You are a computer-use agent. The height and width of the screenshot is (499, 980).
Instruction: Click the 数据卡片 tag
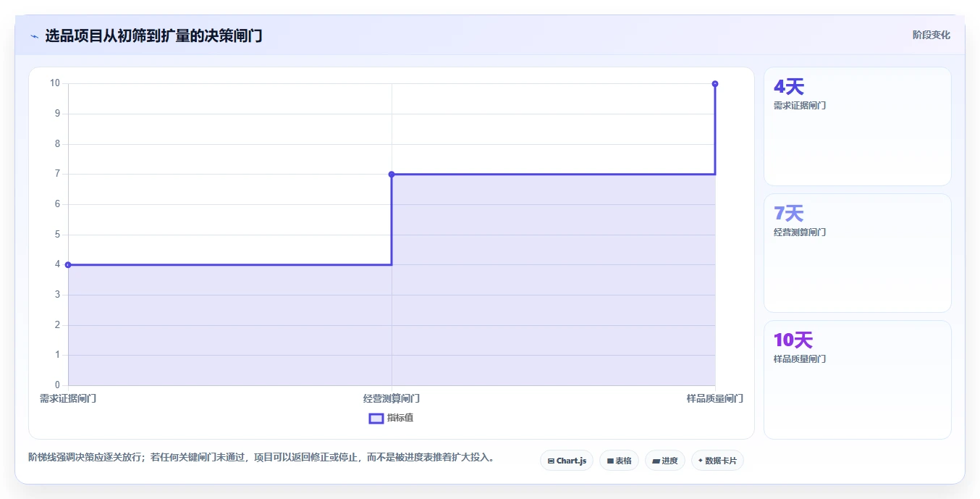(717, 461)
